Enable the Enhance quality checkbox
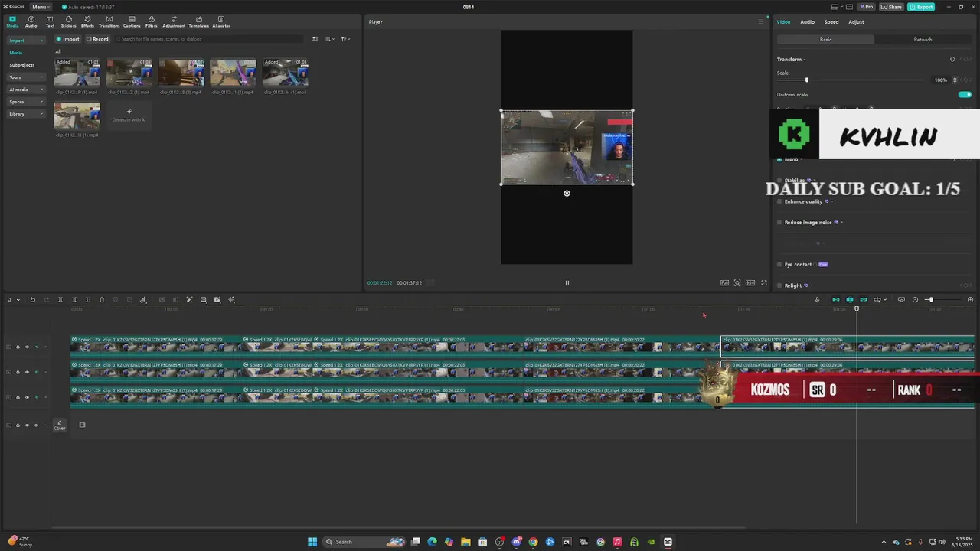 779,201
